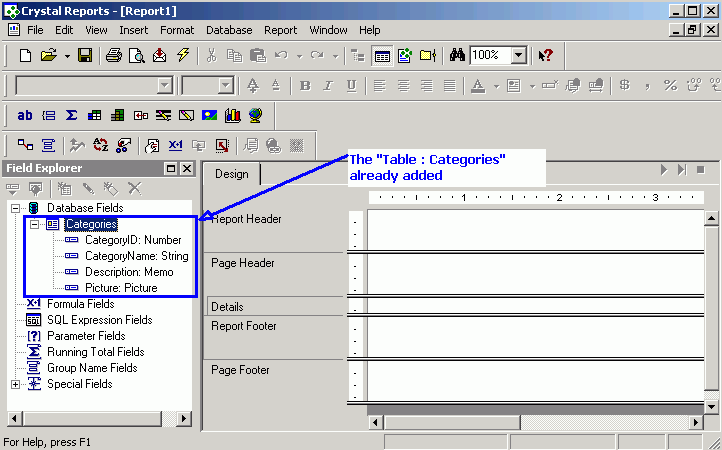The width and height of the screenshot is (722, 450).
Task: Open the File menu
Action: pos(35,30)
